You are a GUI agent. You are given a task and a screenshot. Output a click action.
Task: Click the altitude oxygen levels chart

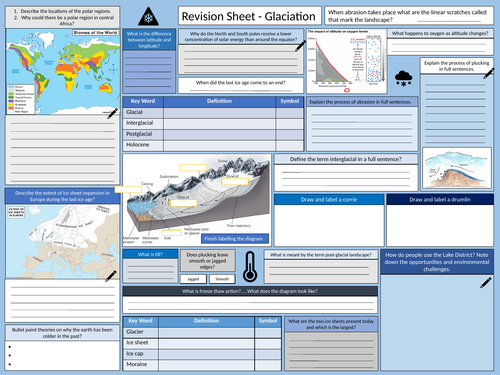coord(346,61)
